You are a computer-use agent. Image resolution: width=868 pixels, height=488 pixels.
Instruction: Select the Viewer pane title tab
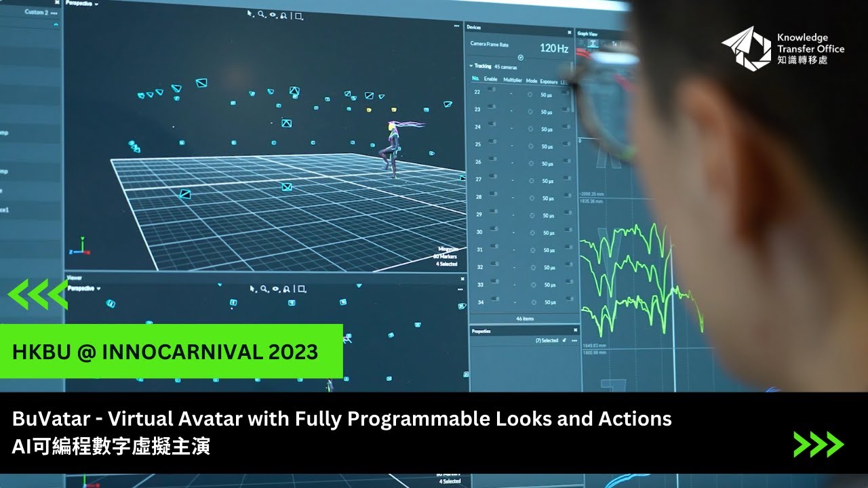click(74, 278)
